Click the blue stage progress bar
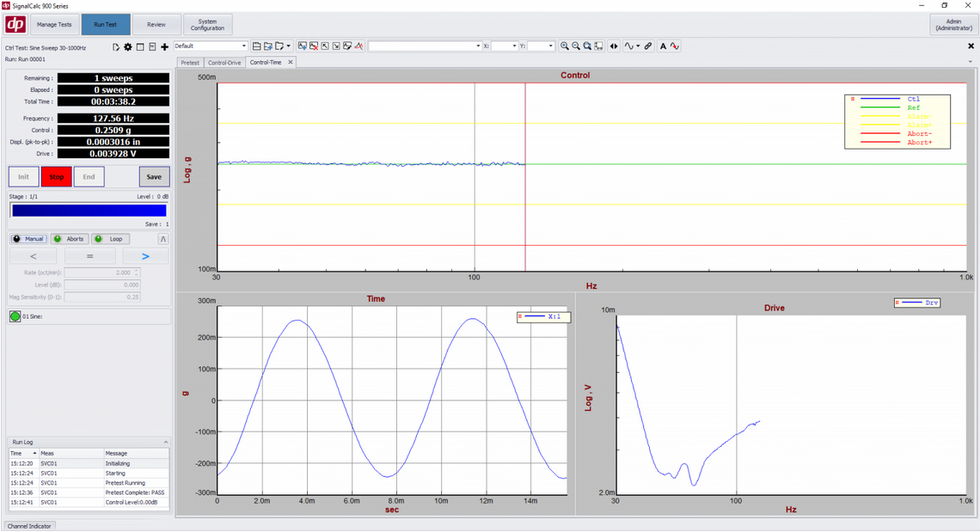The height and width of the screenshot is (532, 980). pyautogui.click(x=89, y=211)
